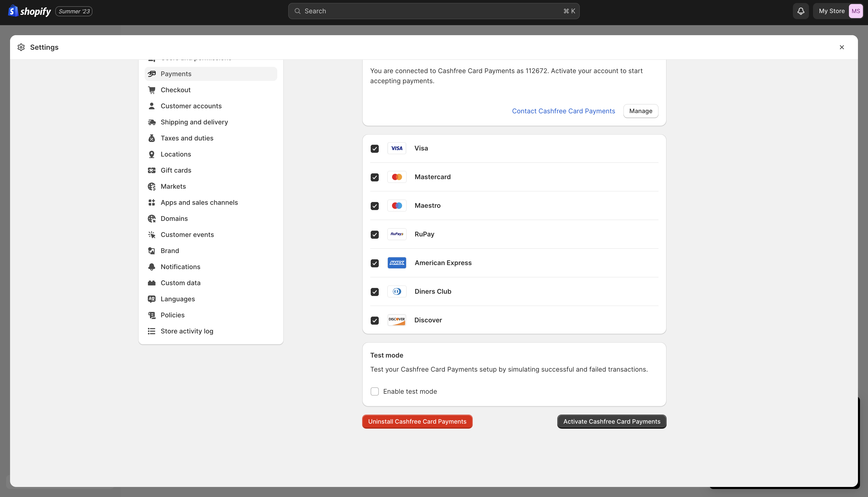Screen dimensions: 868x497
Task: Click the Store activity log list icon
Action: [x=151, y=331]
